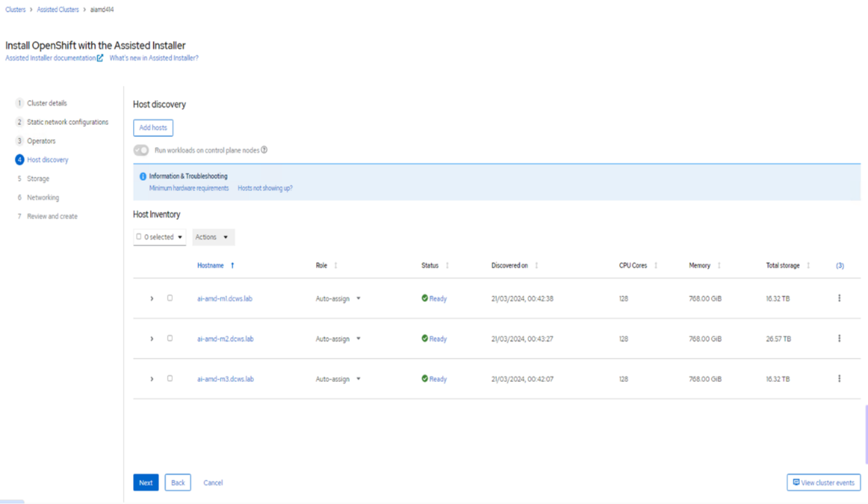Check the box for ai-amd-m3.dcws.lab
Screen dimensions: 868x504
(x=170, y=378)
